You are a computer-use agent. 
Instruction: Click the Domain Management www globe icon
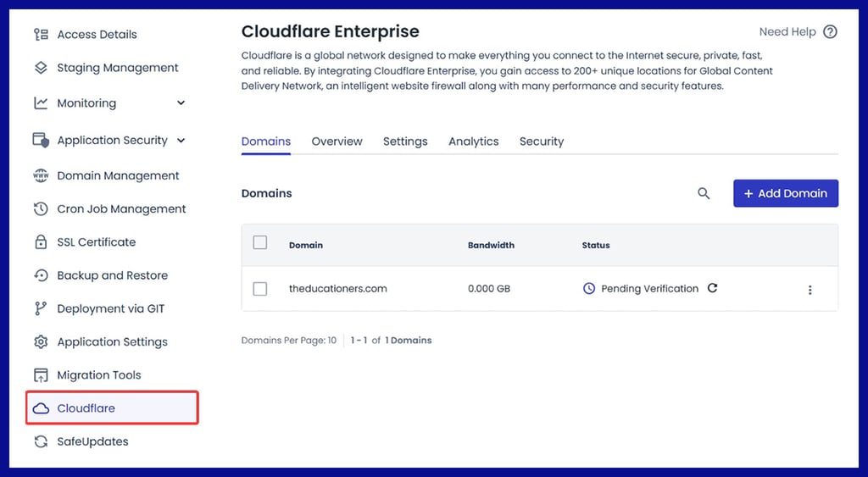(x=41, y=176)
